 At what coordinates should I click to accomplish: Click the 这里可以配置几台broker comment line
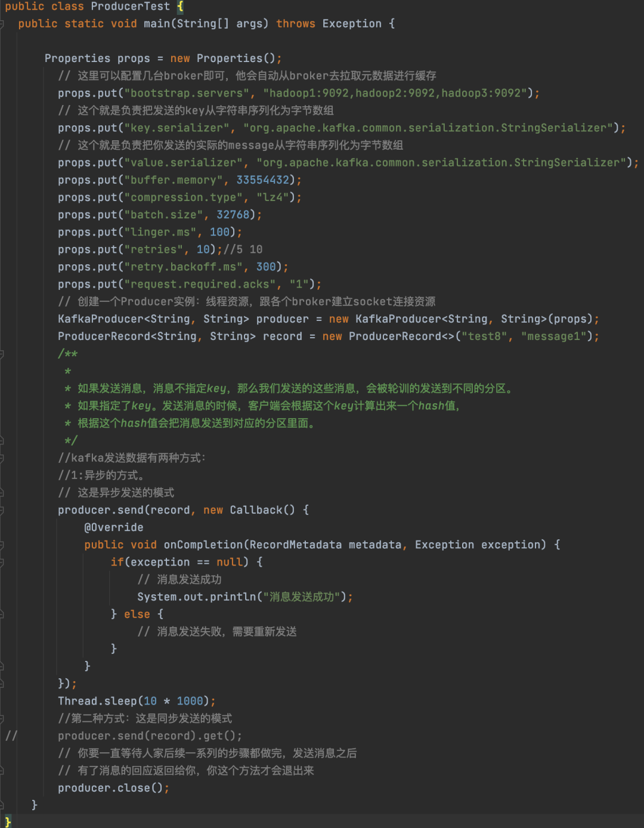[x=247, y=76]
